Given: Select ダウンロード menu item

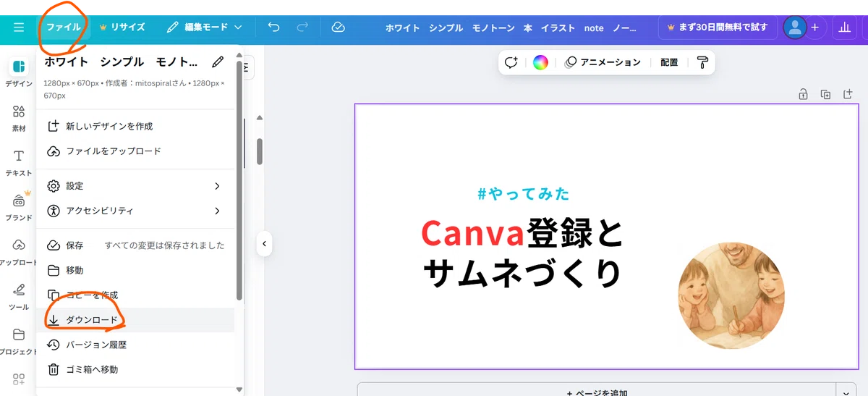Looking at the screenshot, I should click(136, 319).
